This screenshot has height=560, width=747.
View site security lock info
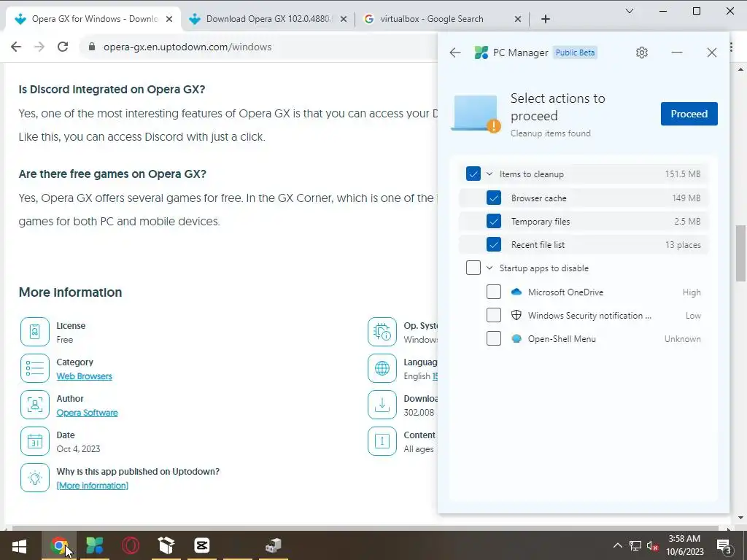[93, 47]
